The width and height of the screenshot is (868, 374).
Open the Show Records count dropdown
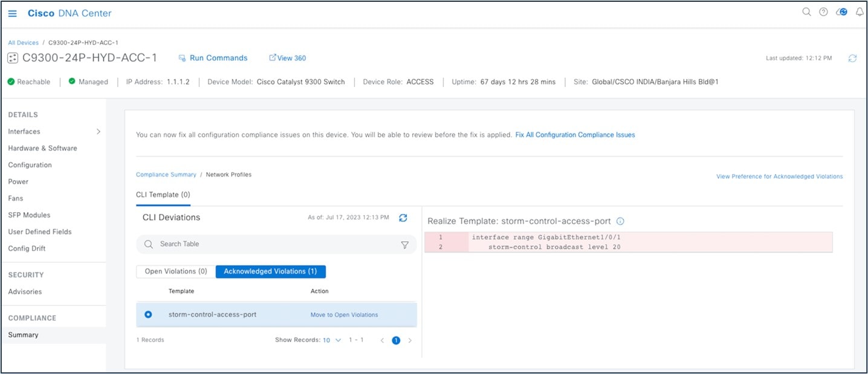[x=332, y=340]
